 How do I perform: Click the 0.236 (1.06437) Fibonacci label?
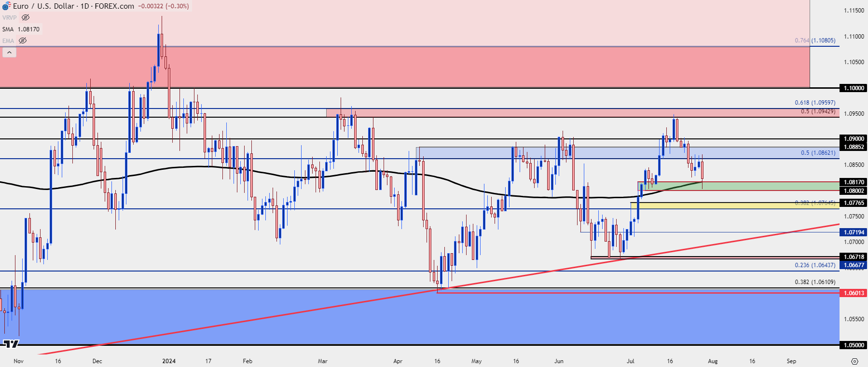(815, 265)
